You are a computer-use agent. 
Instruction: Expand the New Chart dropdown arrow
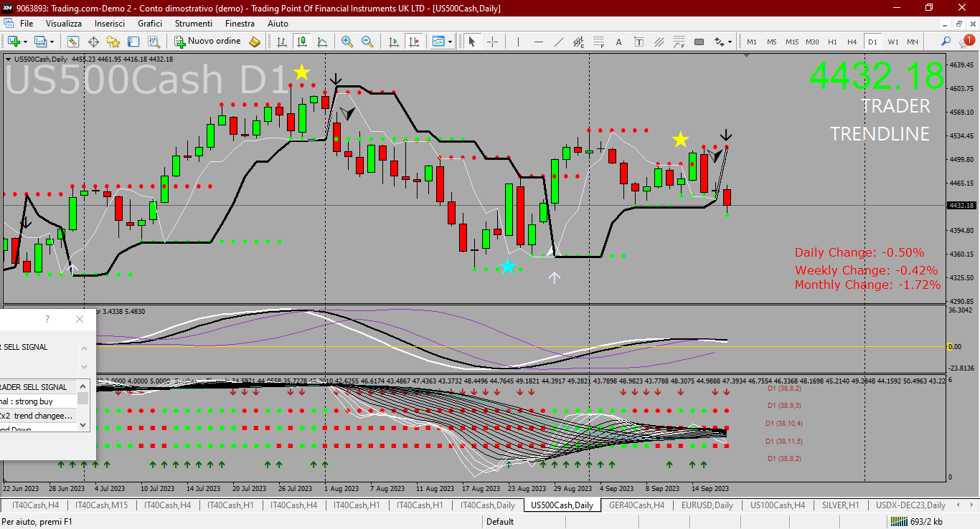[26, 42]
